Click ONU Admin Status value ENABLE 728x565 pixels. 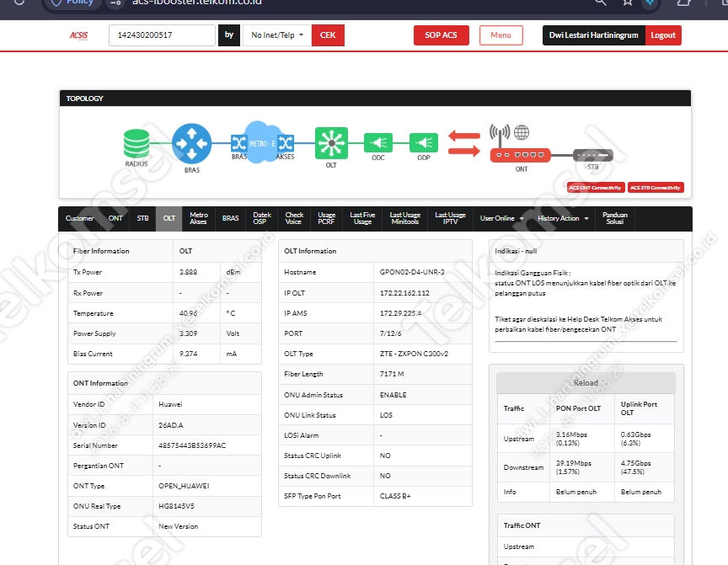point(393,395)
